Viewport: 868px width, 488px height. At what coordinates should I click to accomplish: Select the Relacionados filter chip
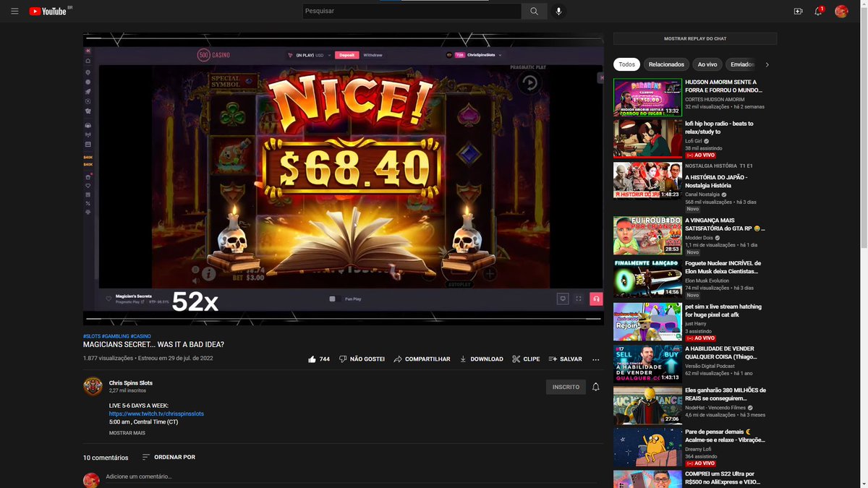(x=666, y=64)
